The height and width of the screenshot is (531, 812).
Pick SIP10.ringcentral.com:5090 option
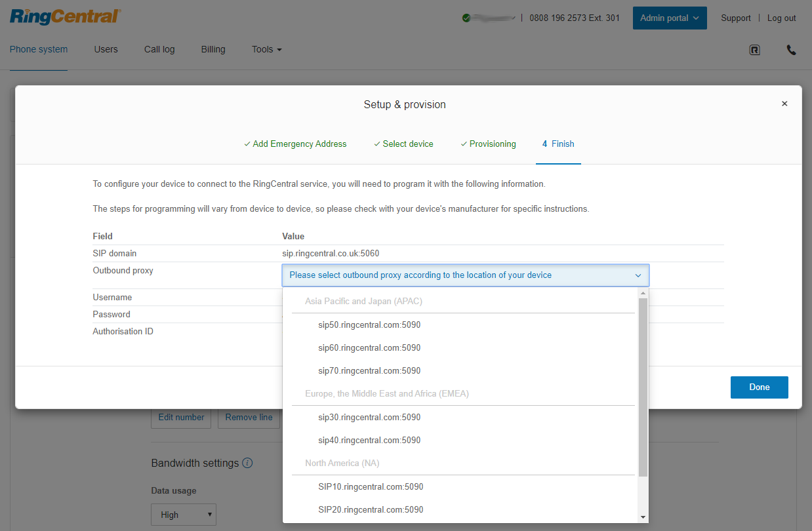[371, 486]
